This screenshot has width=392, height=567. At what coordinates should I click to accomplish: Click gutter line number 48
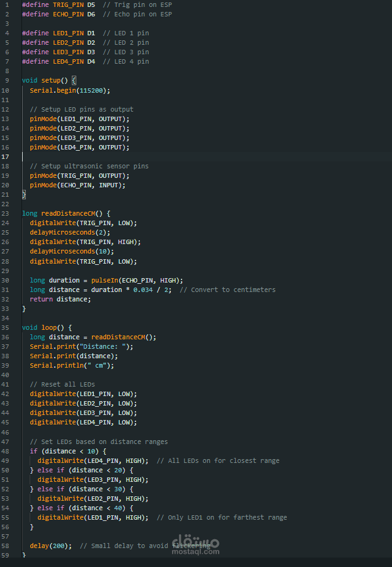[6, 451]
